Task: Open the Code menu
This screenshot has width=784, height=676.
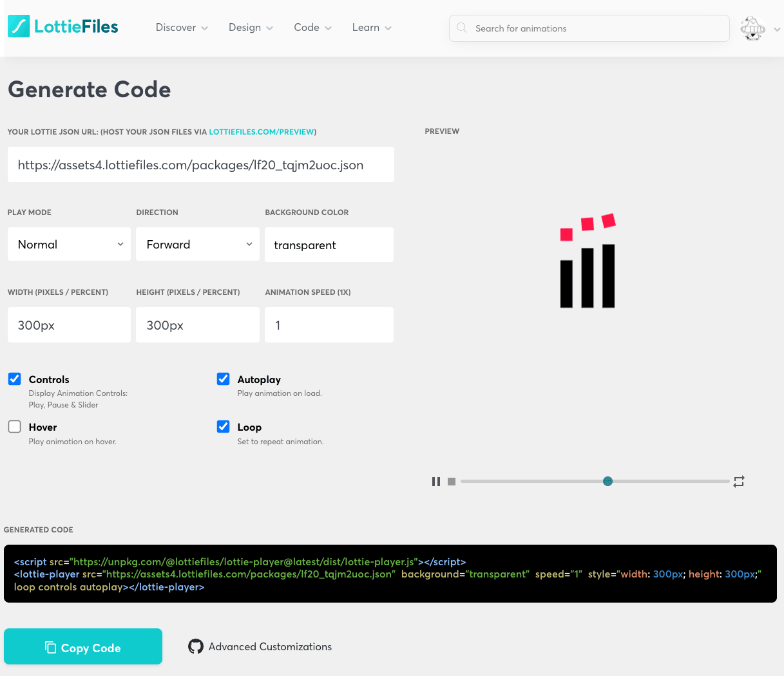Action: pos(312,28)
